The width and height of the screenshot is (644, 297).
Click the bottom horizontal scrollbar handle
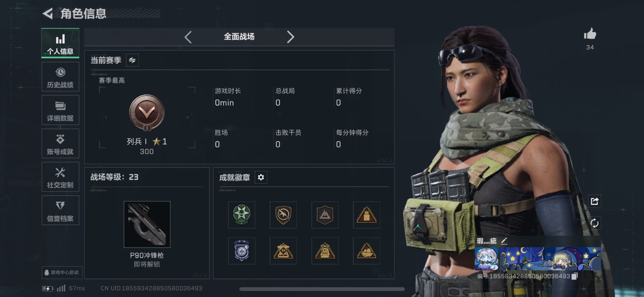(x=322, y=289)
